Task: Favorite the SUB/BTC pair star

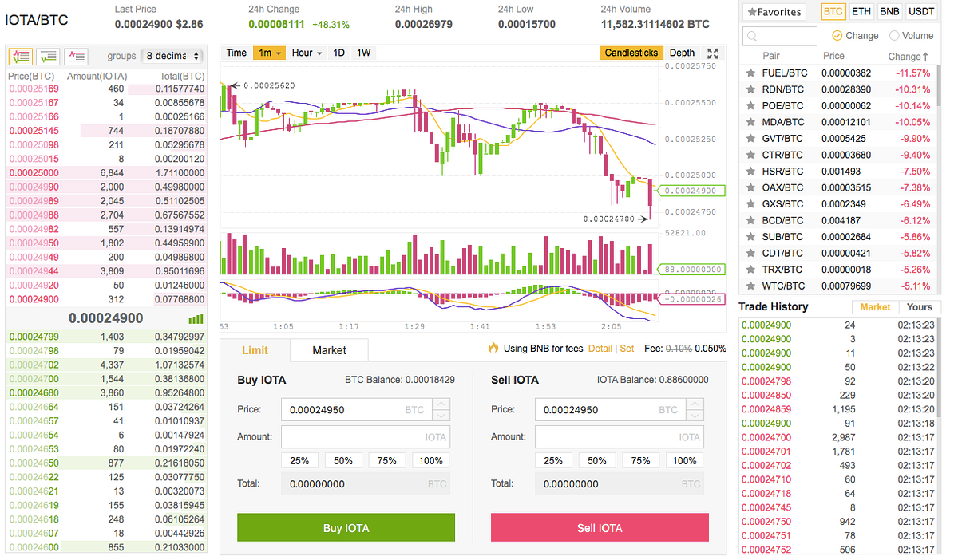Action: pyautogui.click(x=750, y=237)
